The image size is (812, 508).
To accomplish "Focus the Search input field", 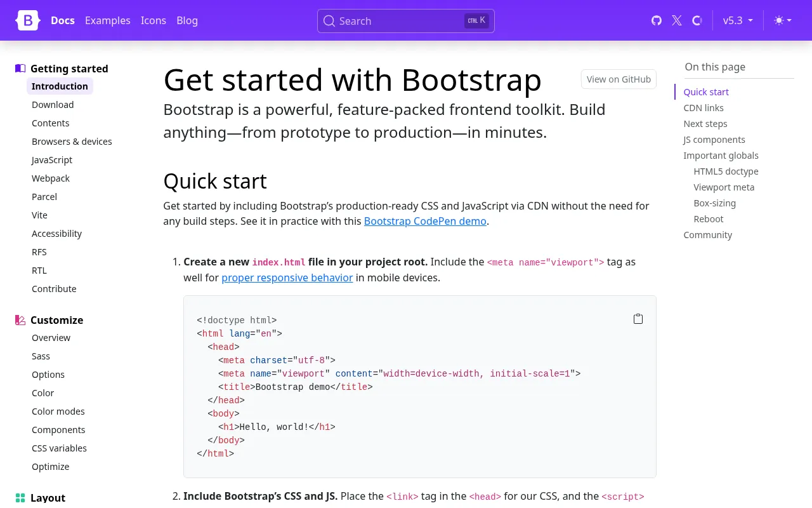I will pos(406,21).
